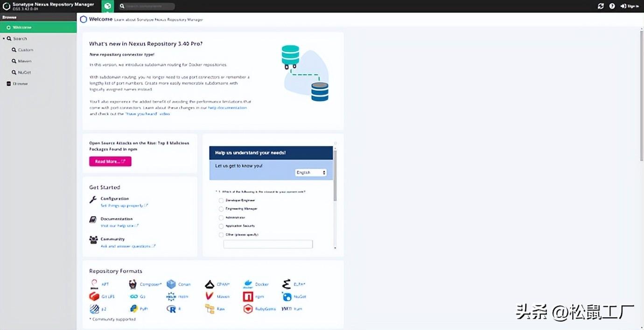
Task: Click the Composer format icon
Action: click(132, 284)
